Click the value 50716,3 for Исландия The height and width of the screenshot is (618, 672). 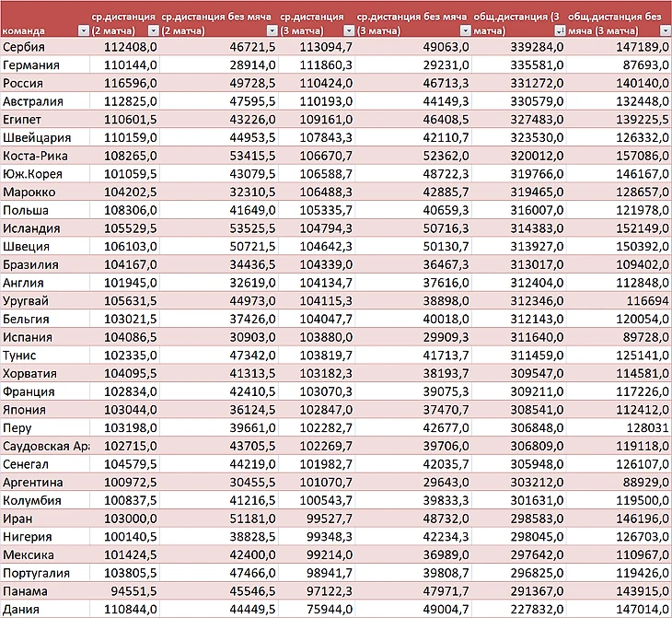coord(446,228)
